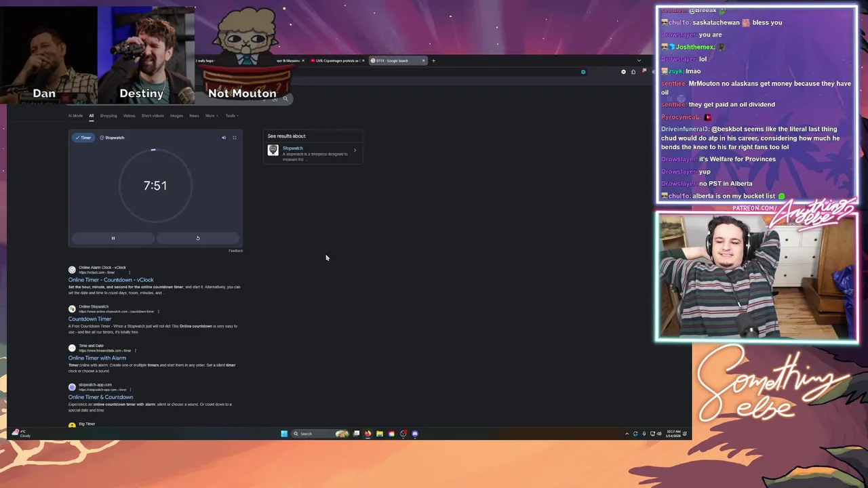
Task: Open a new browser tab
Action: pyautogui.click(x=433, y=60)
